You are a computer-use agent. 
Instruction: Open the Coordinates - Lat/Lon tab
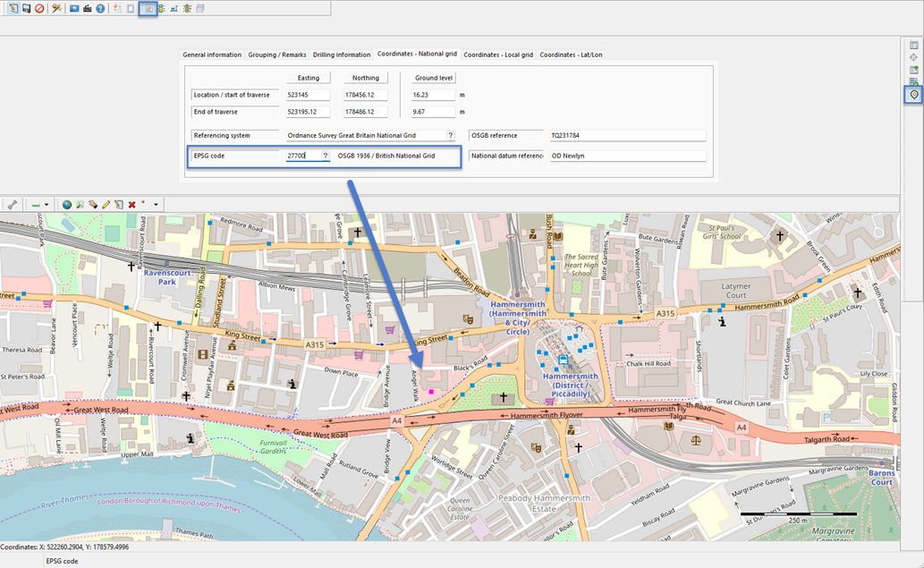click(571, 55)
